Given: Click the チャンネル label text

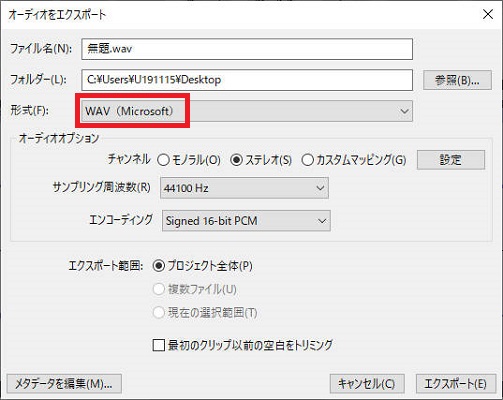Looking at the screenshot, I should click(x=129, y=159).
